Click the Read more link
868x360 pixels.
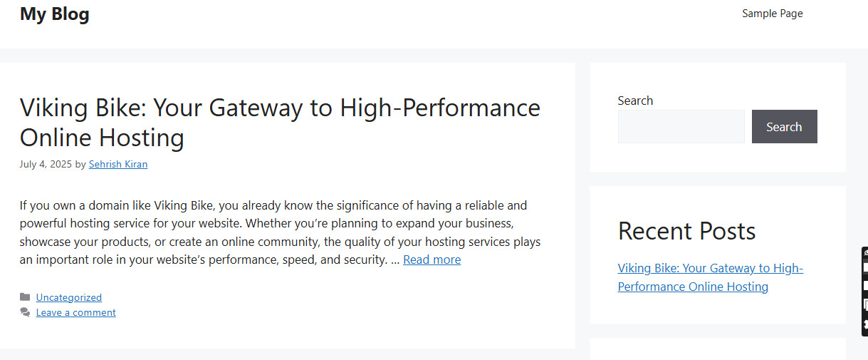tap(432, 259)
